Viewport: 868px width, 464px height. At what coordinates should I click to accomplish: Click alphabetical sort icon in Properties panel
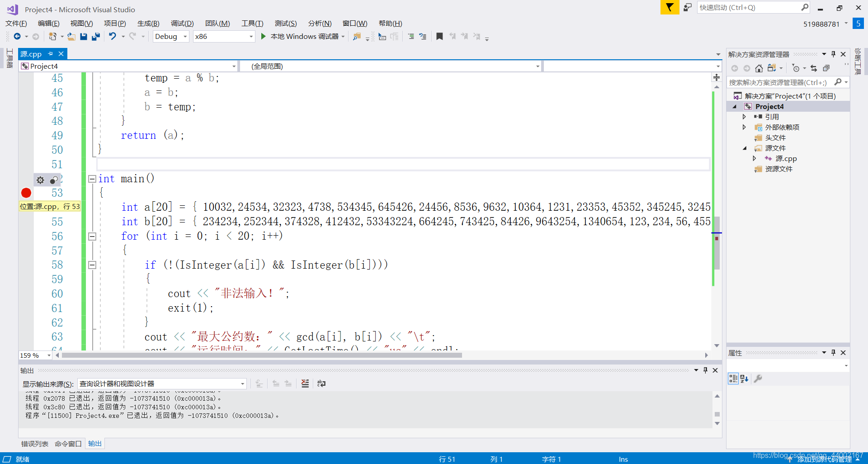pyautogui.click(x=745, y=379)
